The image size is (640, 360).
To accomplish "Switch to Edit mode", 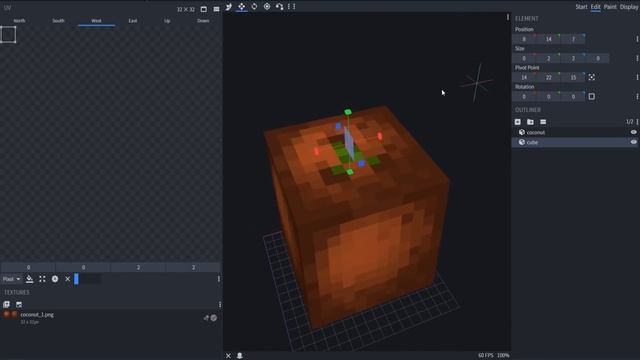I will (x=596, y=7).
